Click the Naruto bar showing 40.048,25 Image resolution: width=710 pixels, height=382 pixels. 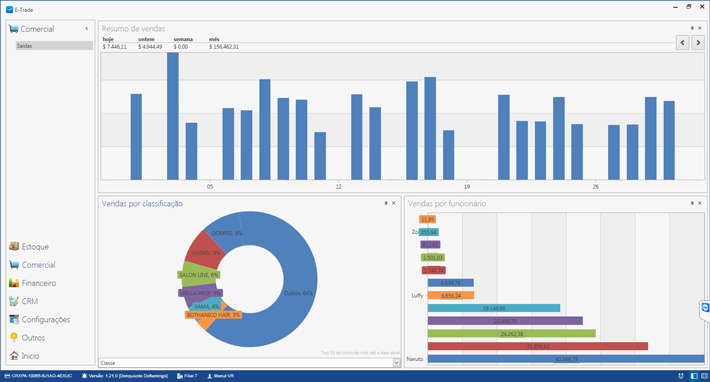point(566,359)
